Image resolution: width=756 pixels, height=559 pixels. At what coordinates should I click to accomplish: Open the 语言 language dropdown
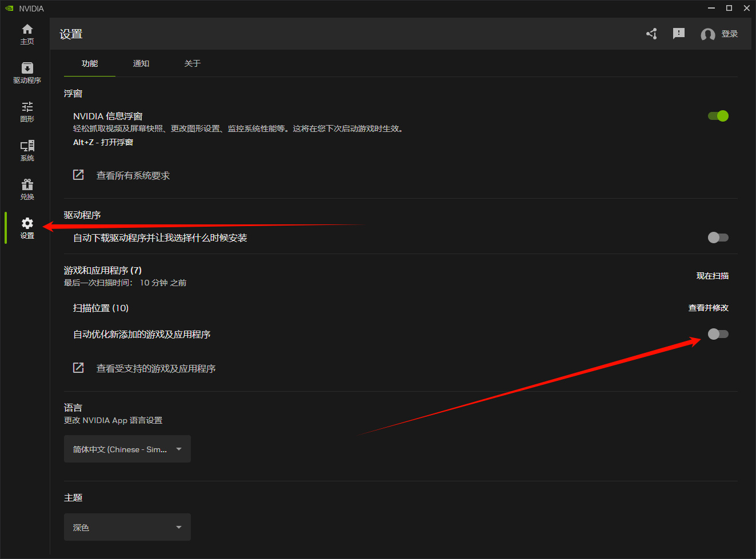[x=127, y=449]
